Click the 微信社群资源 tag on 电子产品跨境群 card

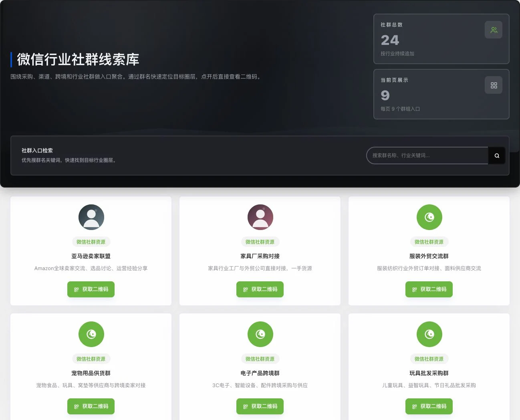[260, 359]
